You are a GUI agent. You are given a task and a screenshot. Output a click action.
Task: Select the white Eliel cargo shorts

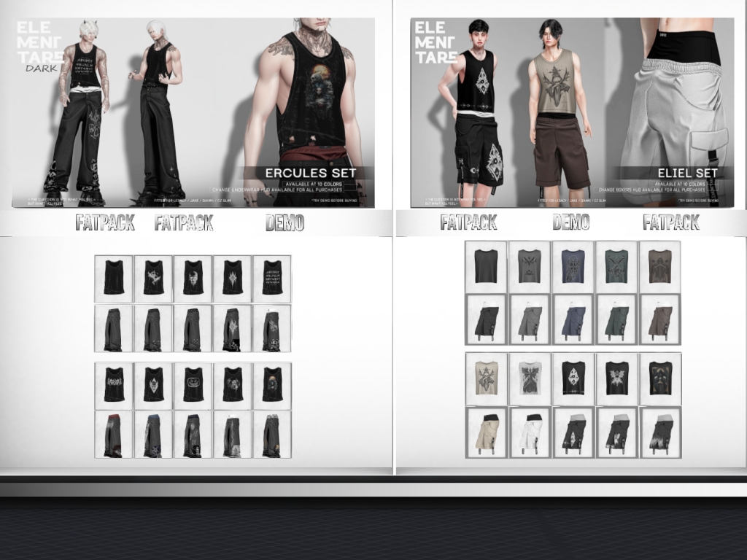(530, 432)
